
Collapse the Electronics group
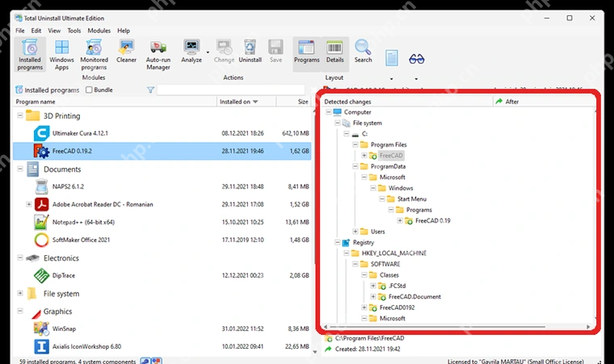(x=20, y=257)
